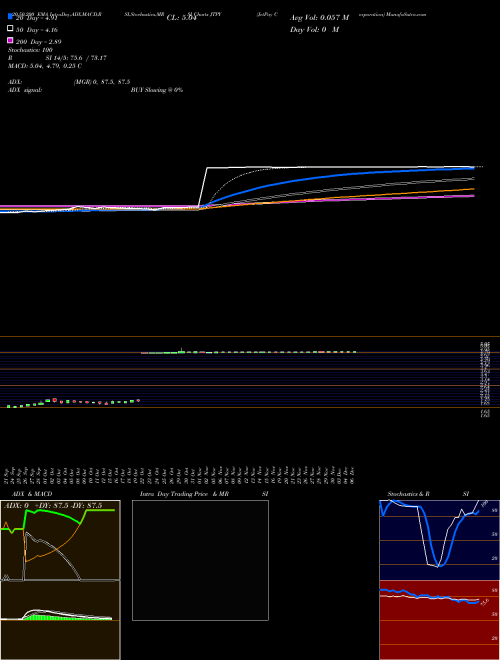The image size is (500, 660).
Task: Click the 'Stochastics & R' panel title
Action: click(408, 494)
